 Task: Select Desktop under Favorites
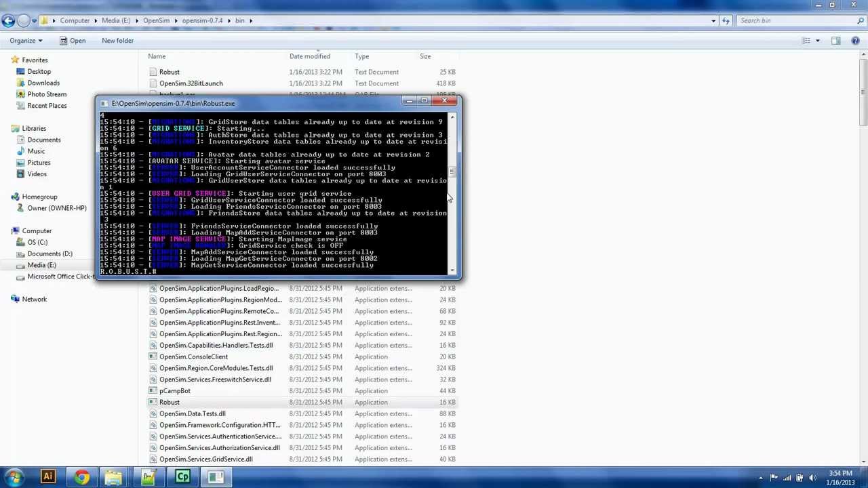(x=39, y=72)
